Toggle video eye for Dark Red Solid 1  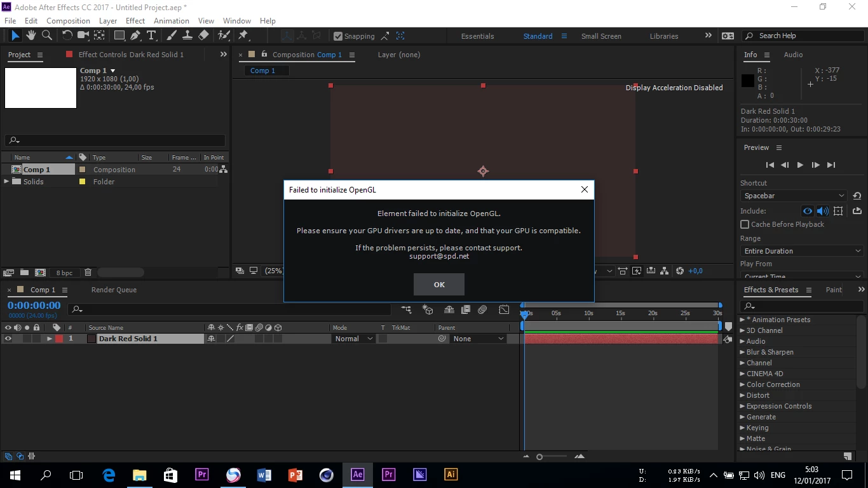click(8, 339)
